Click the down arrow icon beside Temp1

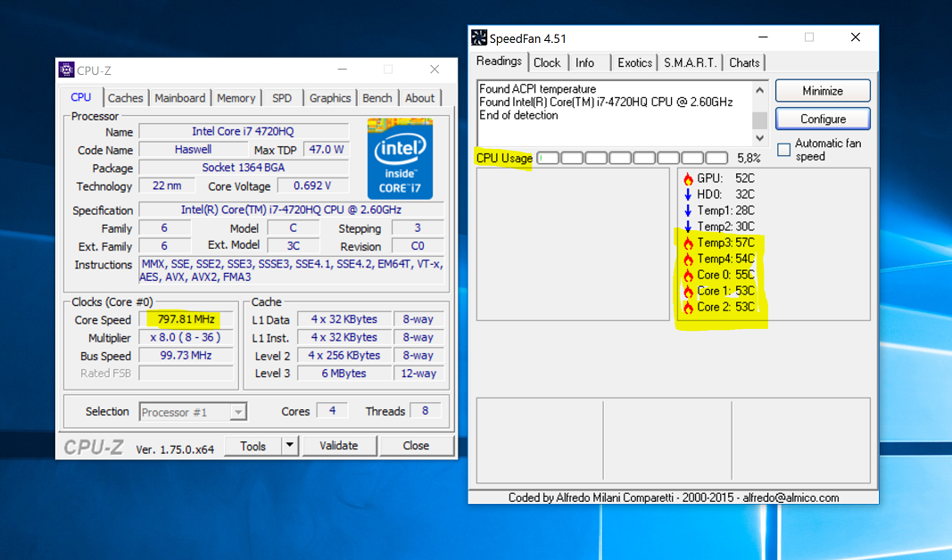(x=688, y=210)
